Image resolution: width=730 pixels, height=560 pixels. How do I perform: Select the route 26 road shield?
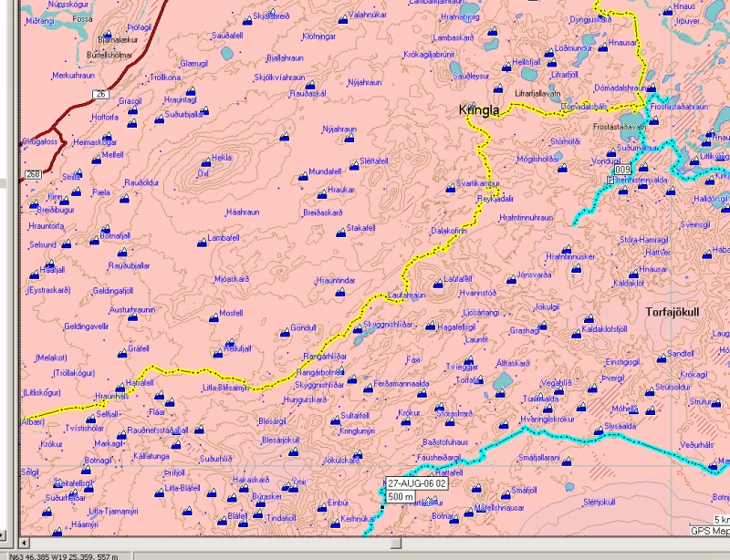pos(99,94)
